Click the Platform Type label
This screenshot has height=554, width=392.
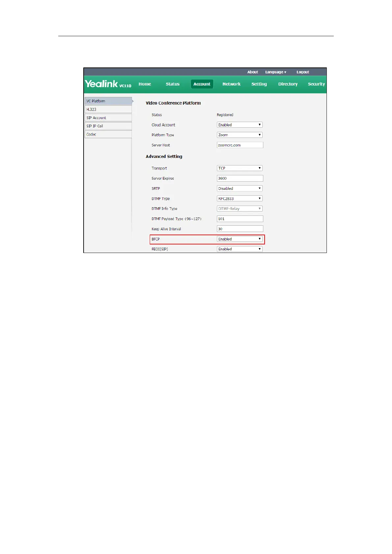click(163, 135)
